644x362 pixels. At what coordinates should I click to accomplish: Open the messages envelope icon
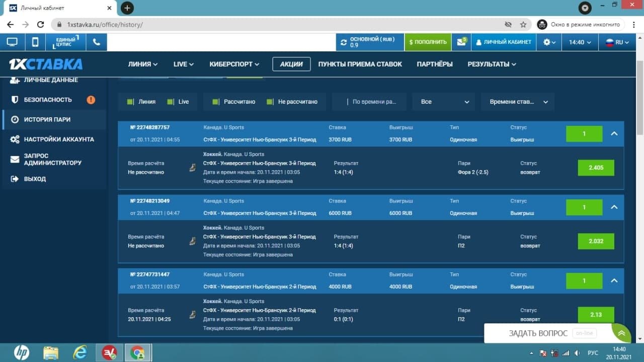[461, 42]
